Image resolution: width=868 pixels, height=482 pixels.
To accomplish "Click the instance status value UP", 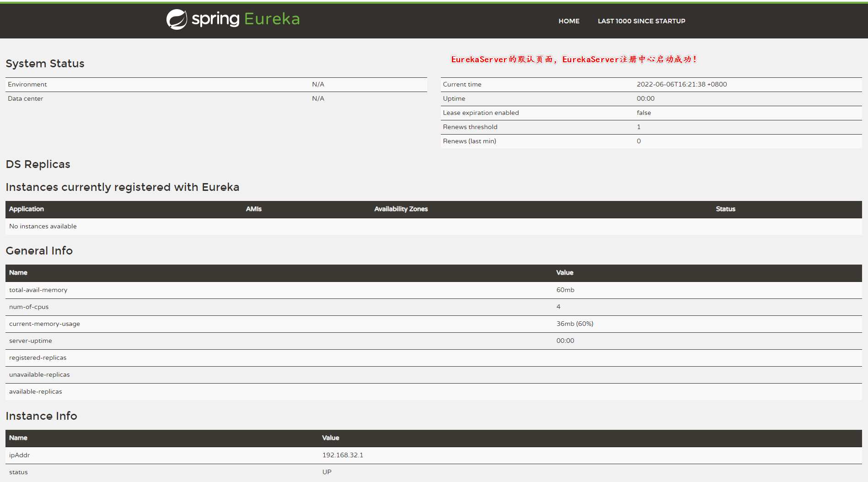I will 327,472.
